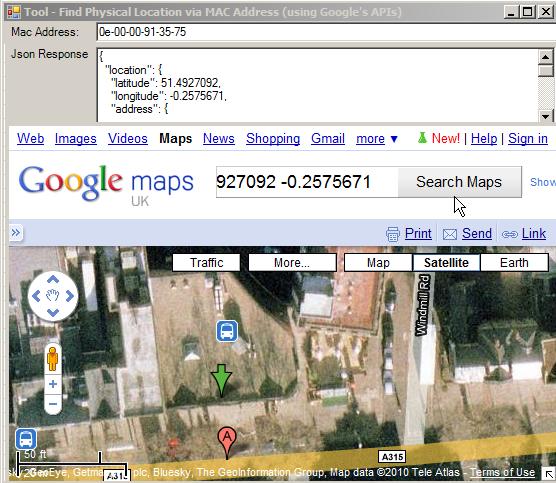Minimize the Tool window
The height and width of the screenshot is (483, 556).
tap(511, 12)
